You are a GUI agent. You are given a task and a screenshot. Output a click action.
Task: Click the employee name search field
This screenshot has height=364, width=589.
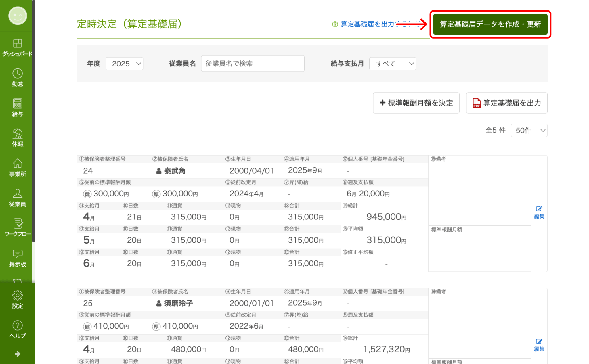253,64
